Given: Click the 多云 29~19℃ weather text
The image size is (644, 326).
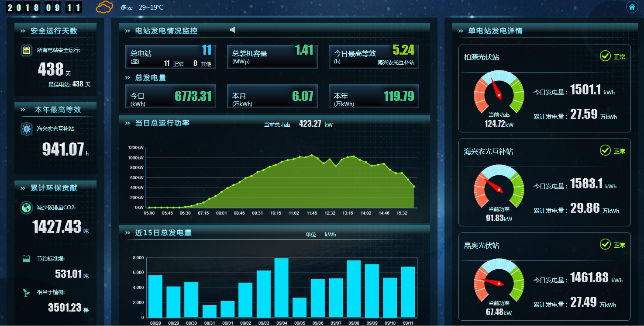Looking at the screenshot, I should 142,7.
